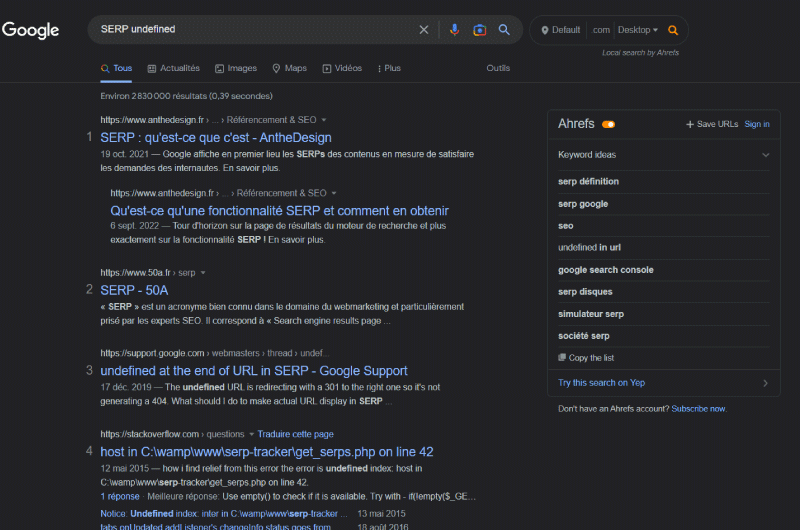Open Notice: Undefined index sub-result
Image resolution: width=800 pixels, height=530 pixels.
[223, 514]
